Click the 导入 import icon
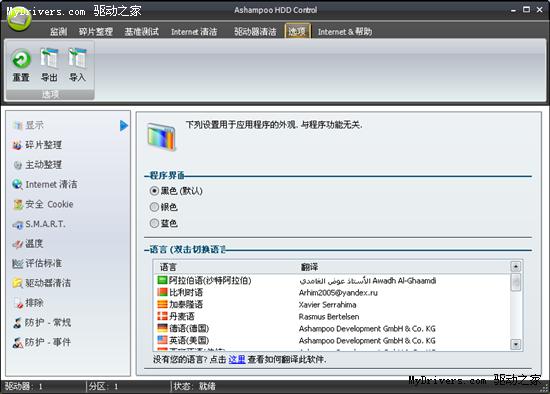This screenshot has height=394, width=550. [77, 58]
